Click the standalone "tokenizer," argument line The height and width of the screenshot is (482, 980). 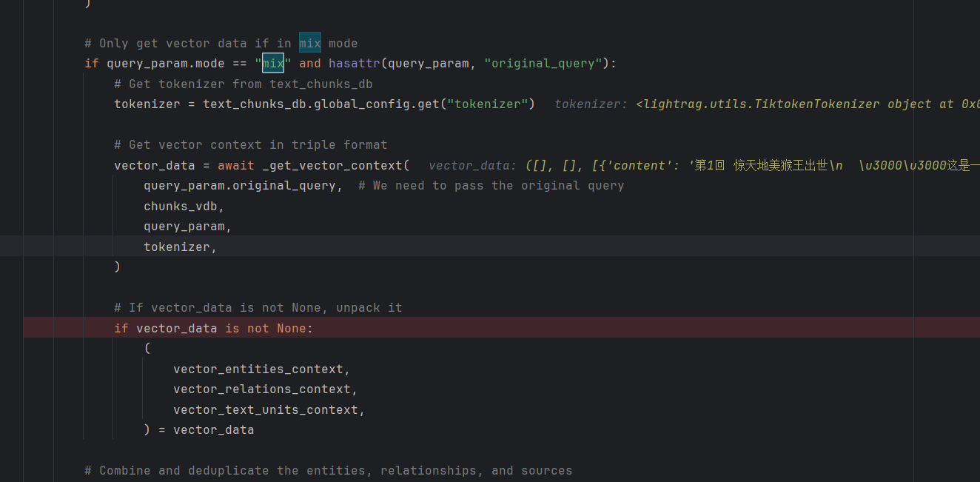click(180, 247)
